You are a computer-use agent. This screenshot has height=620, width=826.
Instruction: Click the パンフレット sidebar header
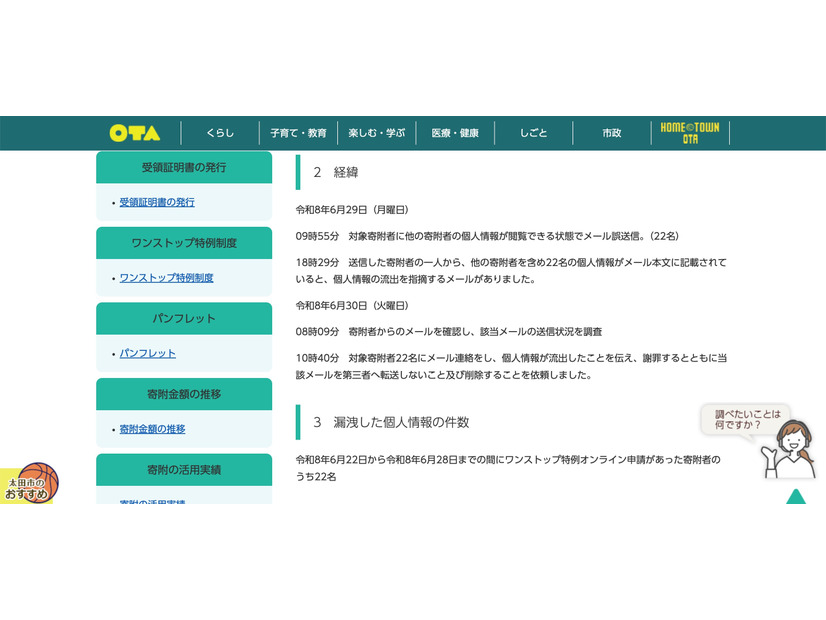(x=184, y=318)
